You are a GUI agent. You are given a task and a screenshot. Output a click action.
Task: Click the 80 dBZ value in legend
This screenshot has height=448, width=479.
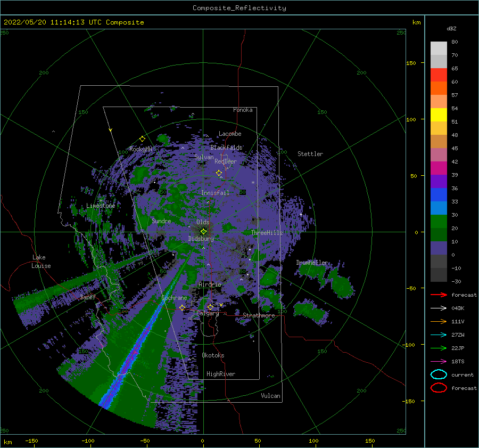[x=455, y=42]
